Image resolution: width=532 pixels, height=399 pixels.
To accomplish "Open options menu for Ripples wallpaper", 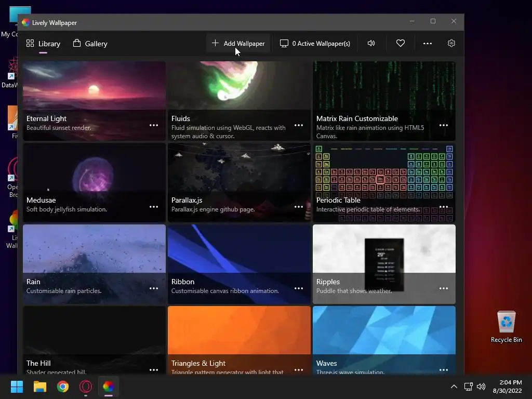I will coord(444,288).
